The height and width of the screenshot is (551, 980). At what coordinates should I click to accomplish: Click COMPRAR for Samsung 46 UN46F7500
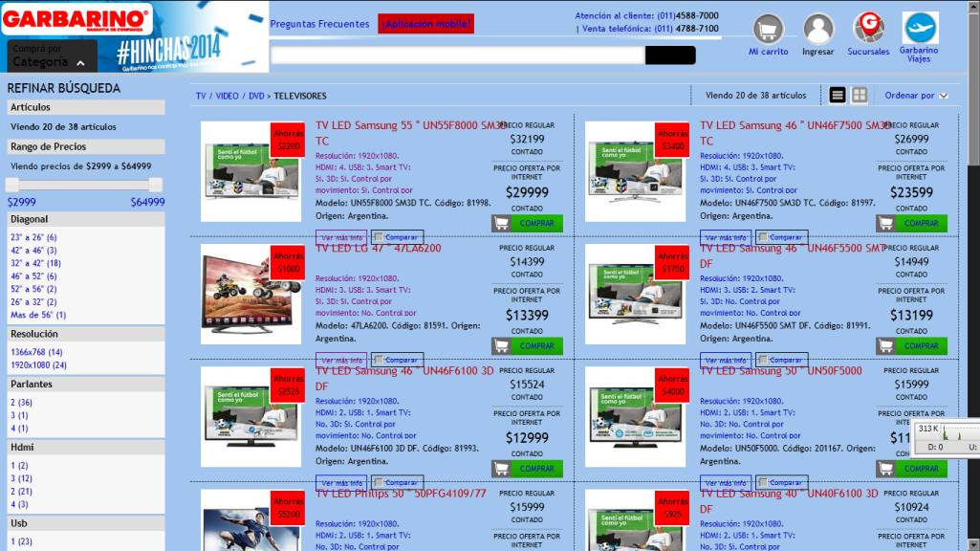(x=922, y=223)
